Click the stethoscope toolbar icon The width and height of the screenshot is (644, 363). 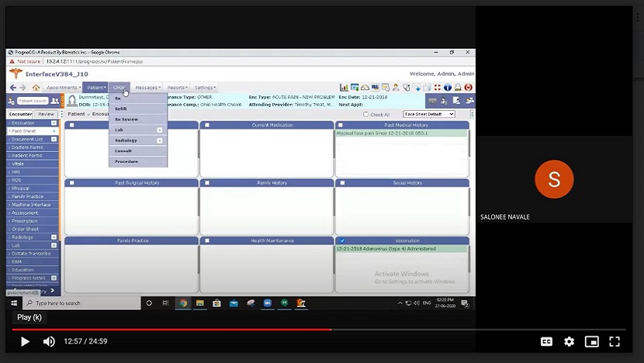click(x=407, y=87)
